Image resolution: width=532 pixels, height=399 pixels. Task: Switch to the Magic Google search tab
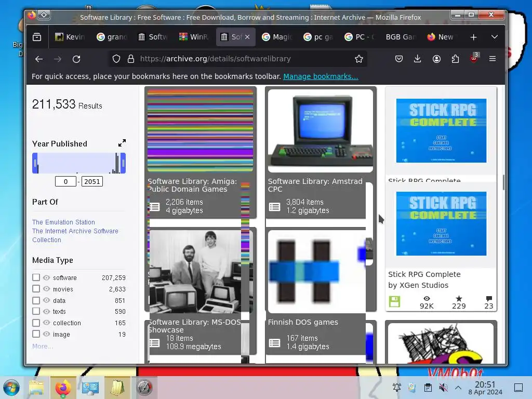click(x=277, y=37)
